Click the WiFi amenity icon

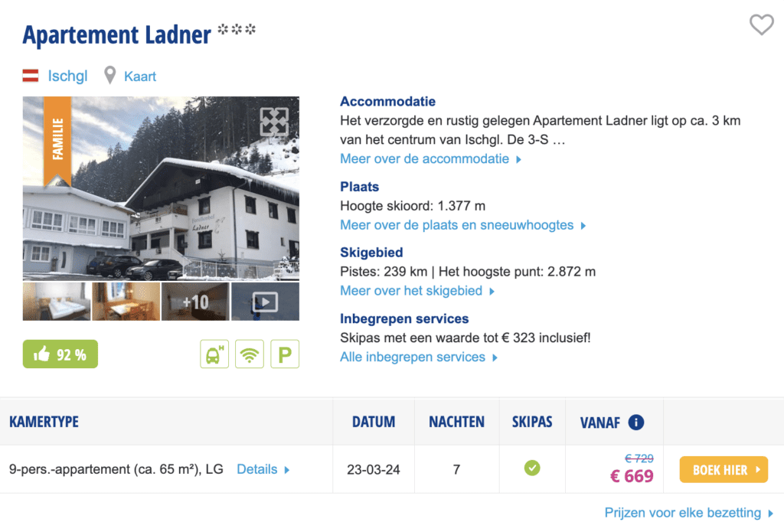[x=249, y=354]
